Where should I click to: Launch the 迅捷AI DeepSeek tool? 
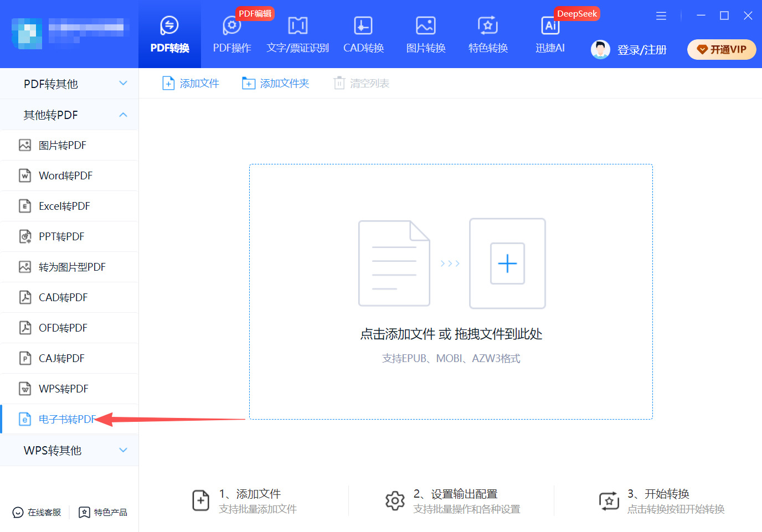click(550, 35)
